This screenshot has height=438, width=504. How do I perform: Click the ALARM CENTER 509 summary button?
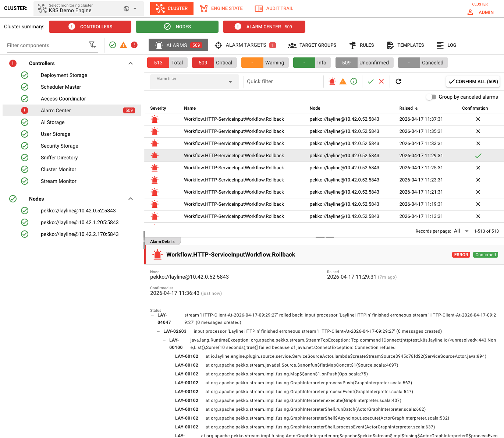pos(264,27)
